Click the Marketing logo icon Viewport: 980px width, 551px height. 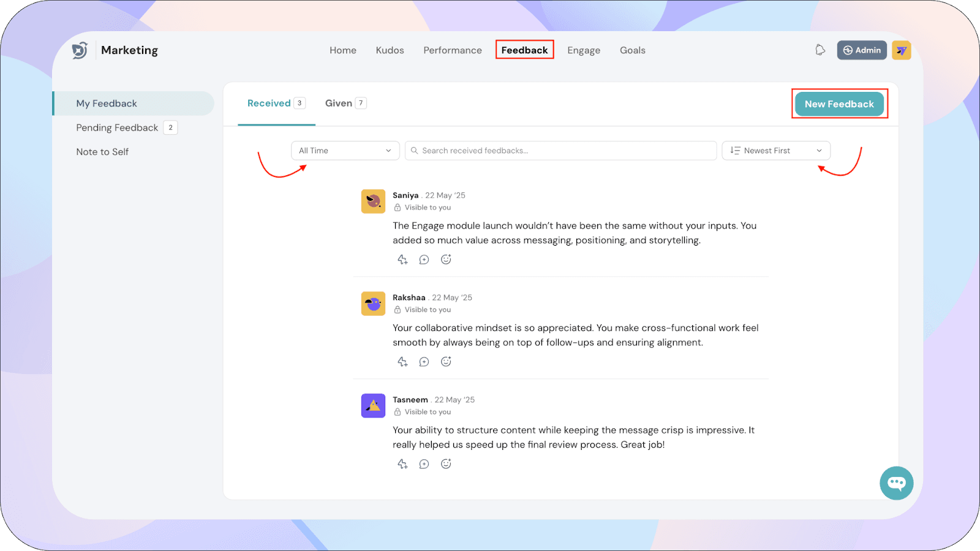(80, 50)
